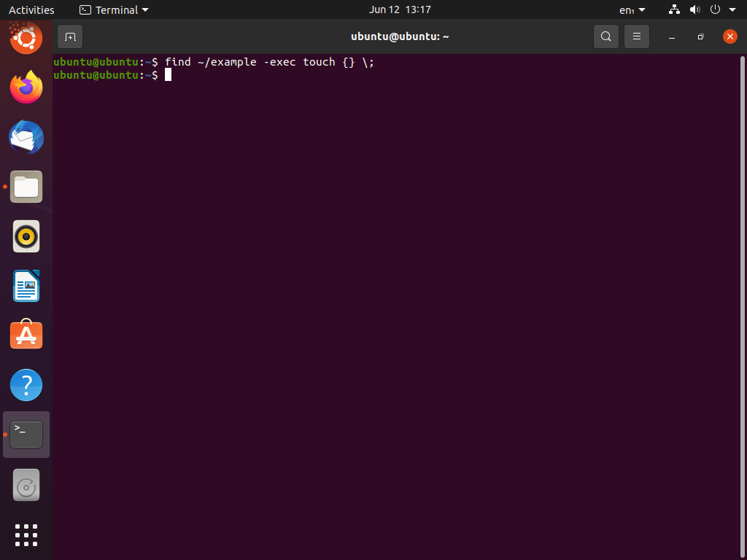Click the network status icon

click(x=673, y=9)
